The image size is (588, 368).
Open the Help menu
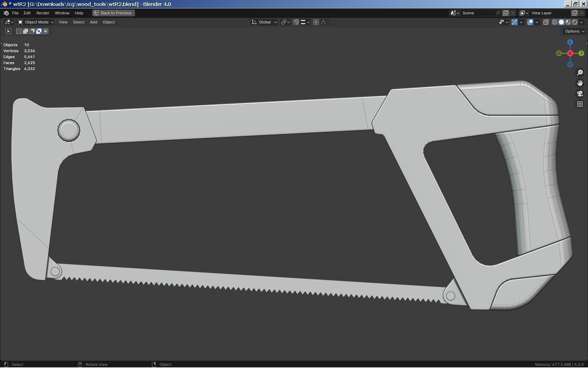[79, 13]
